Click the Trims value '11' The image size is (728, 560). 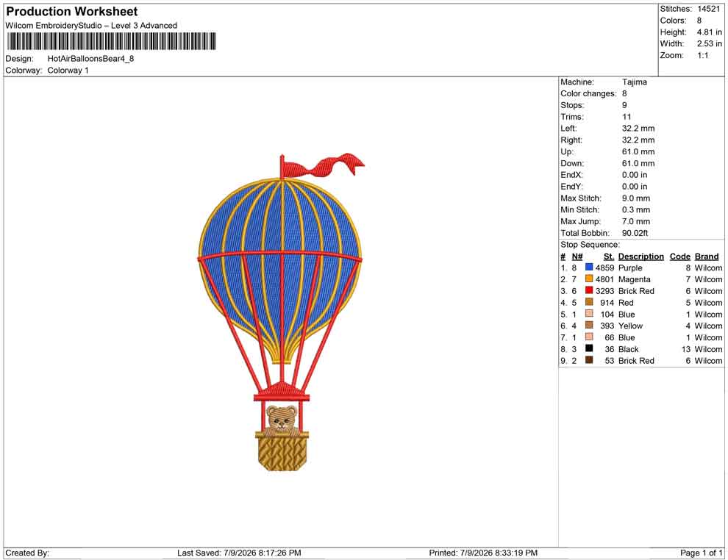627,117
